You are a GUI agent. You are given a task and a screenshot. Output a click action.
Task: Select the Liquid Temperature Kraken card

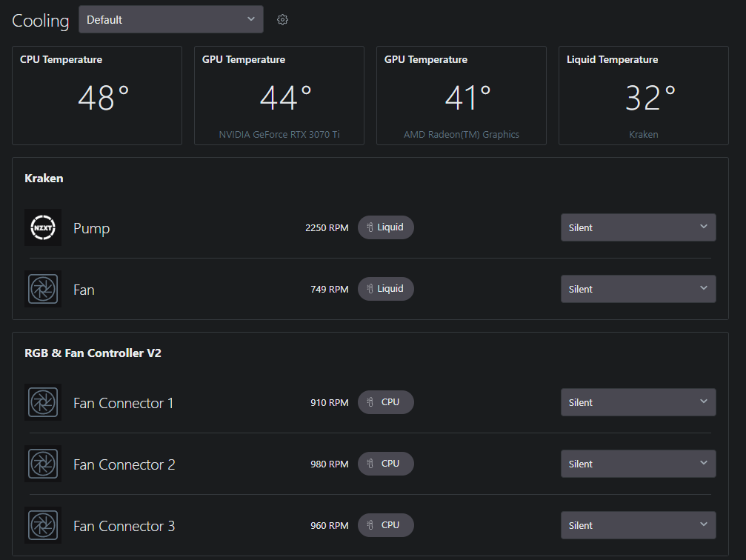pyautogui.click(x=644, y=96)
